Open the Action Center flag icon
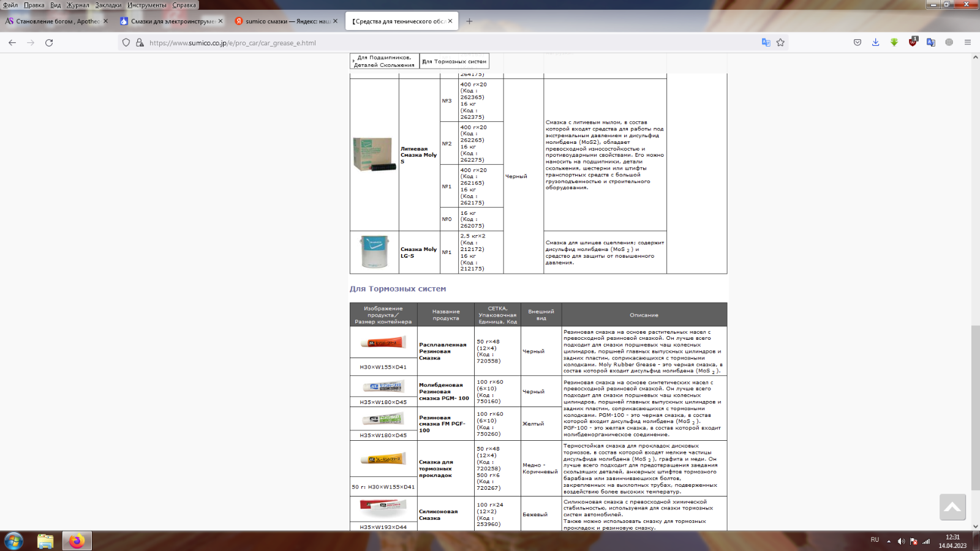The width and height of the screenshot is (980, 551). pyautogui.click(x=914, y=541)
